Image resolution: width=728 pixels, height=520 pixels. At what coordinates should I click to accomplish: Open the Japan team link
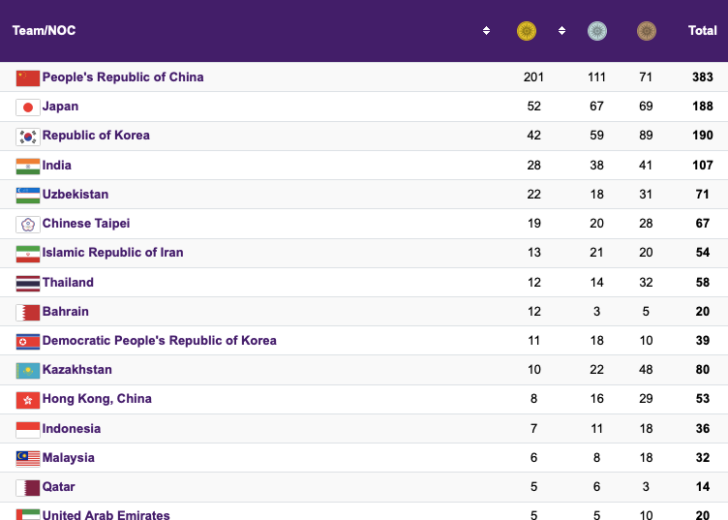(60, 106)
